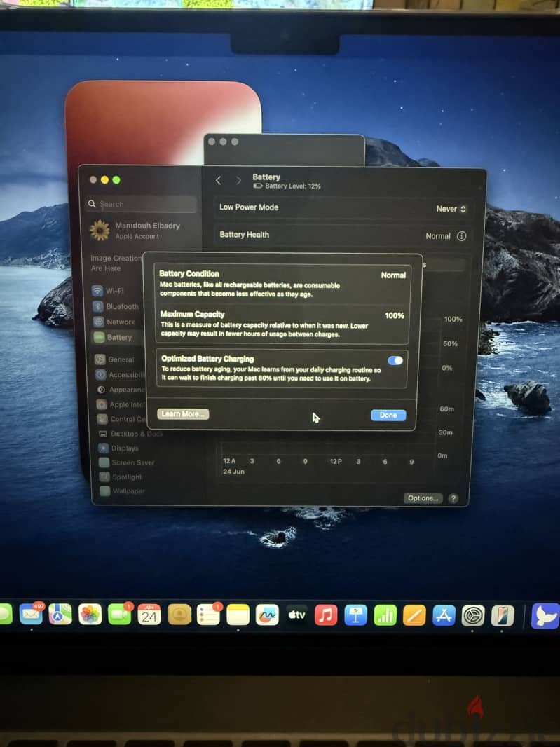
Task: Open Photos from the Dock
Action: tap(90, 615)
